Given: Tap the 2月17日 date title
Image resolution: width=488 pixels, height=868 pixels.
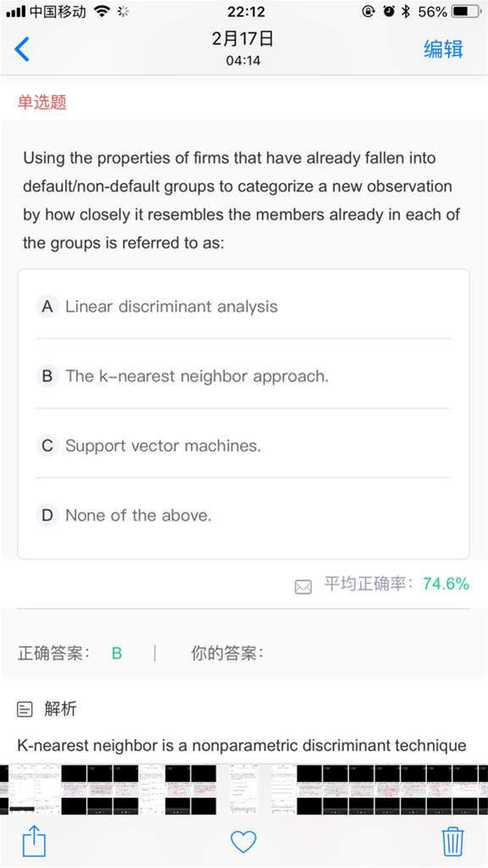Looking at the screenshot, I should point(243,39).
